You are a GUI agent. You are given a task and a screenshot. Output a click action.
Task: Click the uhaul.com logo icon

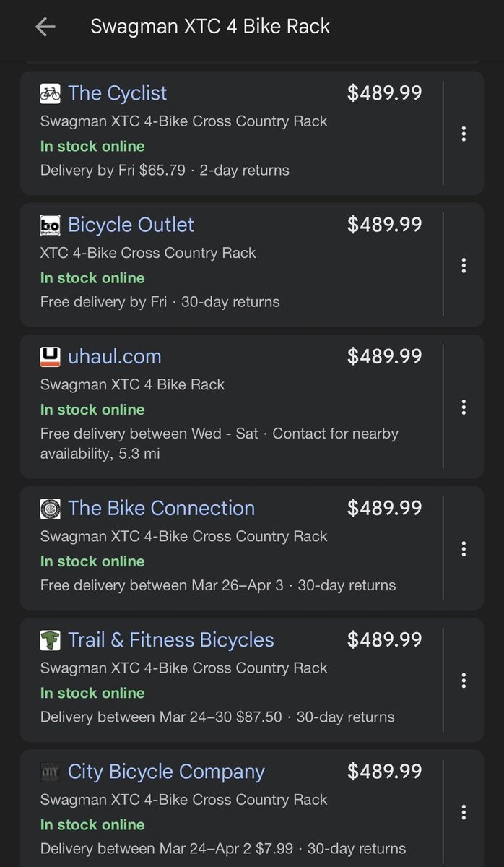(x=50, y=357)
